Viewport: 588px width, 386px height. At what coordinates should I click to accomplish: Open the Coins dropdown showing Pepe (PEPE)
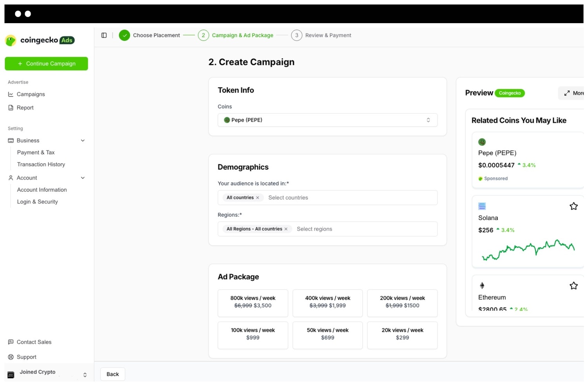pos(328,120)
